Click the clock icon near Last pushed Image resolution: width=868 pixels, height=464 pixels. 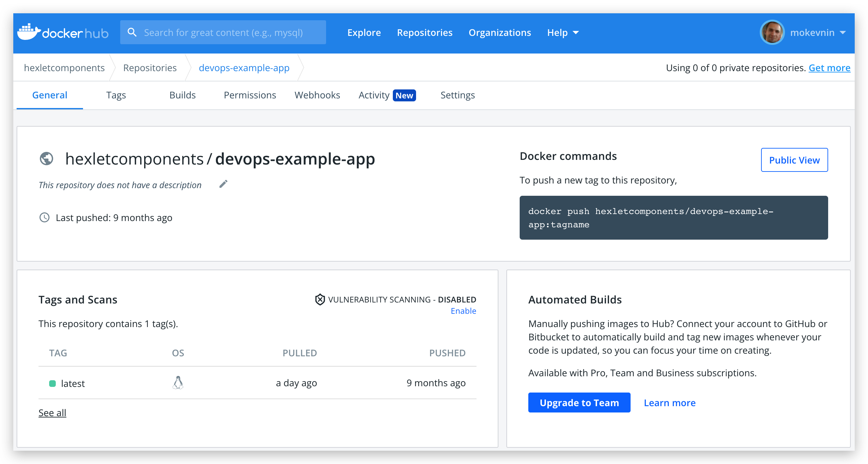pos(44,217)
